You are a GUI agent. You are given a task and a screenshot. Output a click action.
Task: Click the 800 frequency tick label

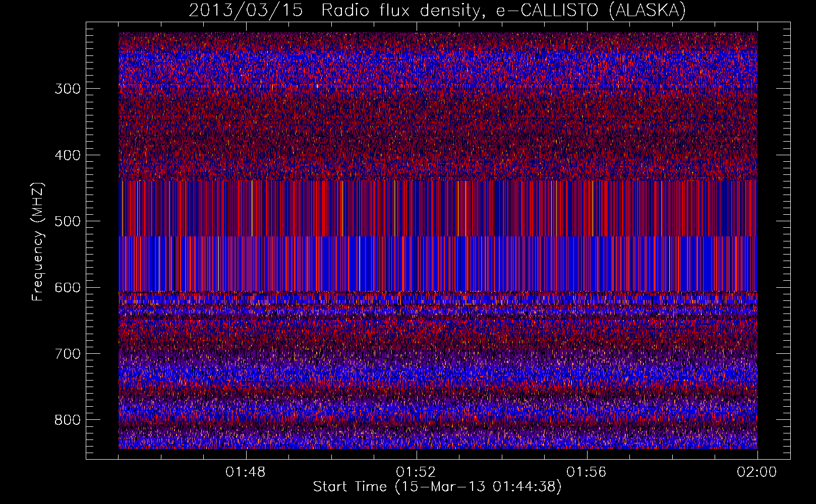point(68,420)
